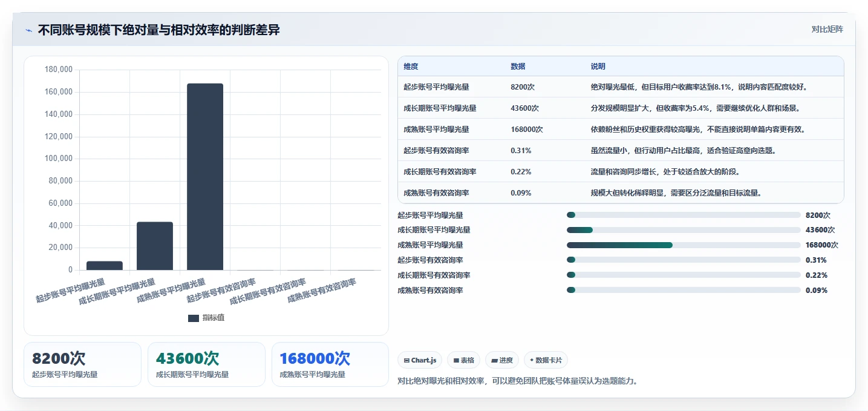
Task: Click the 168000次 value beside the progress bar
Action: pyautogui.click(x=822, y=245)
